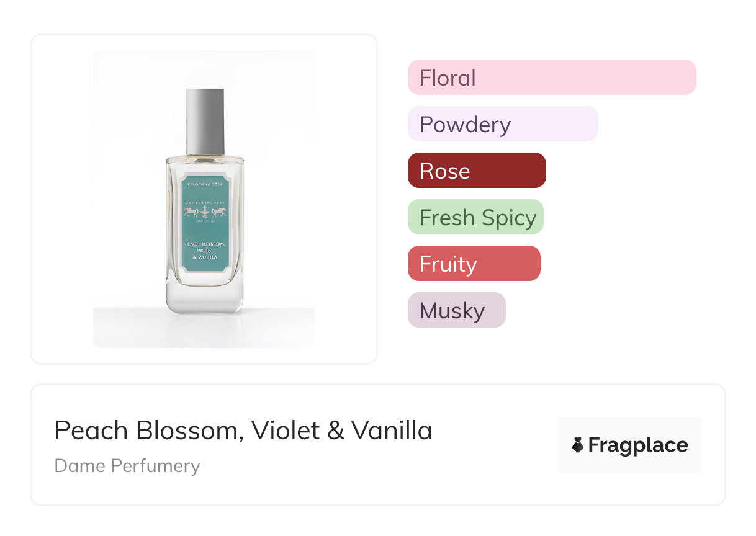Image resolution: width=756 pixels, height=536 pixels.
Task: Click the right horse emblem on the label
Action: [x=218, y=212]
